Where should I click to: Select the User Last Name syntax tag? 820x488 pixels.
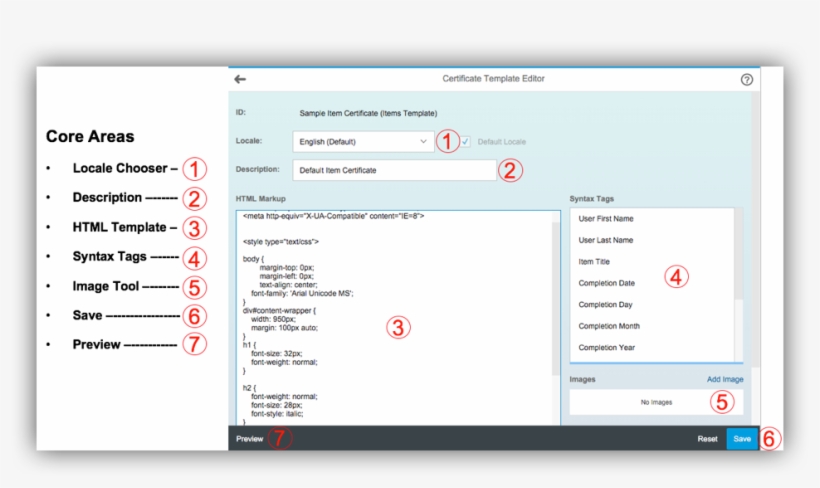point(606,240)
